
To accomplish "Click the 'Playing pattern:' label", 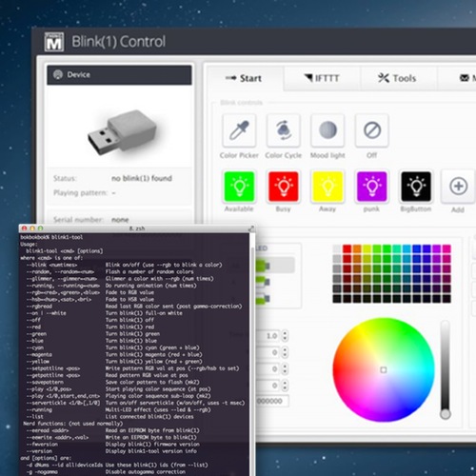I will [x=80, y=193].
